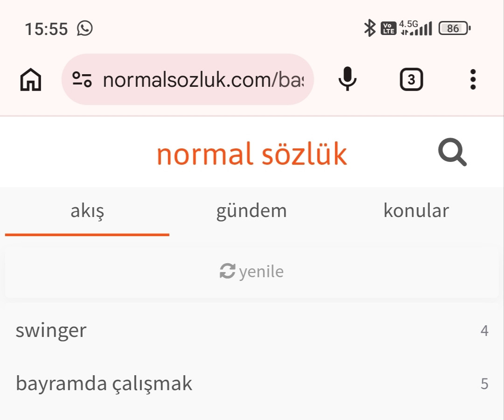
Task: Click the normal sözlük logo title
Action: pos(252,154)
